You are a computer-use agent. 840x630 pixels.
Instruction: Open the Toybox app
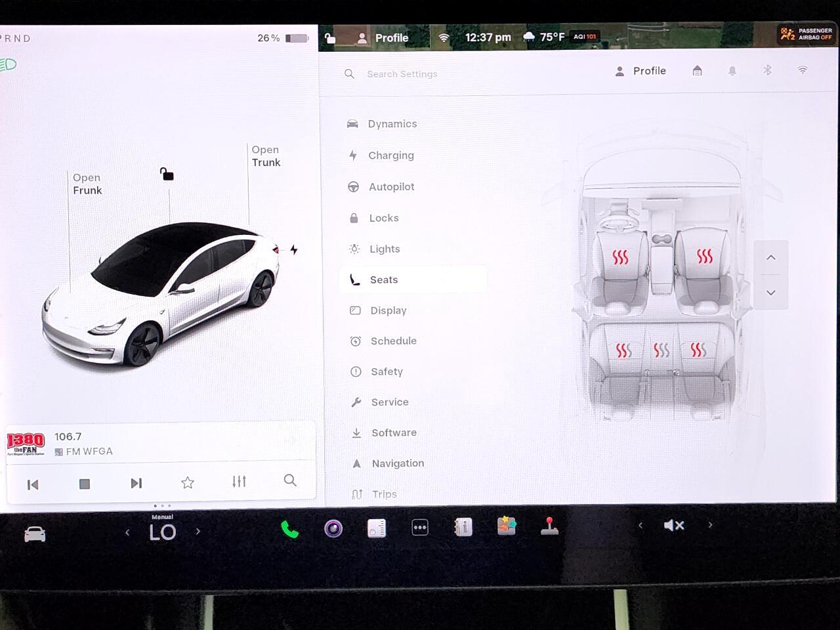(507, 526)
